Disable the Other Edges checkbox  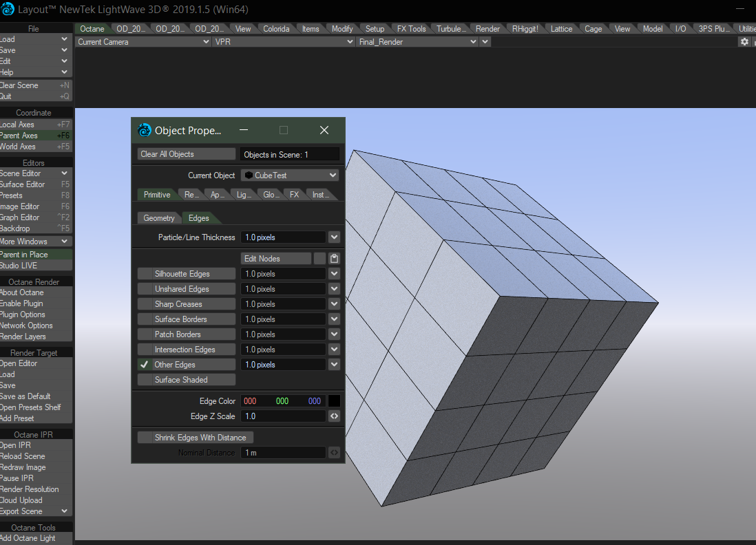(145, 365)
